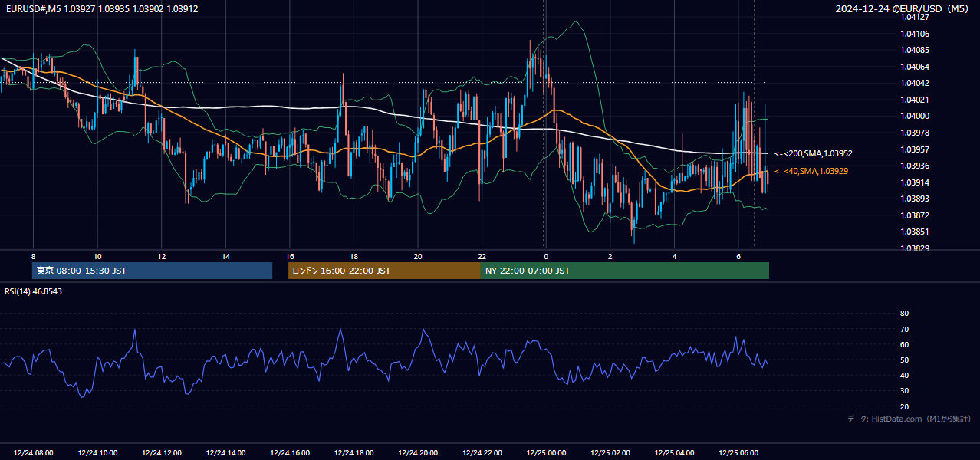Click price scale value 1.03936
980x460 pixels.
[x=915, y=166]
